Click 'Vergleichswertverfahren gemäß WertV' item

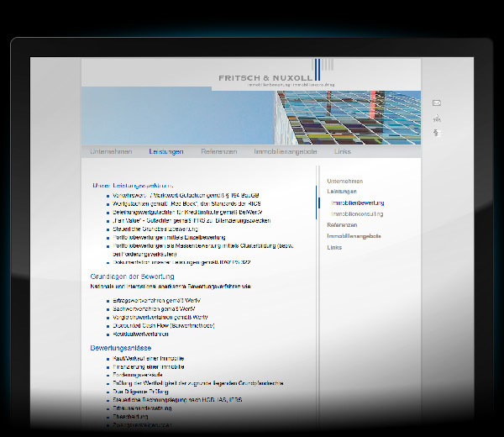160,318
